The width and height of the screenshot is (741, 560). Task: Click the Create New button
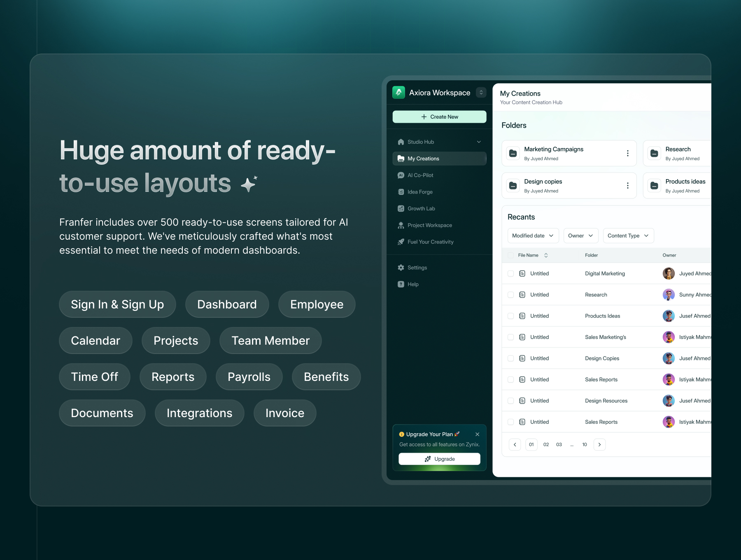[x=439, y=117]
